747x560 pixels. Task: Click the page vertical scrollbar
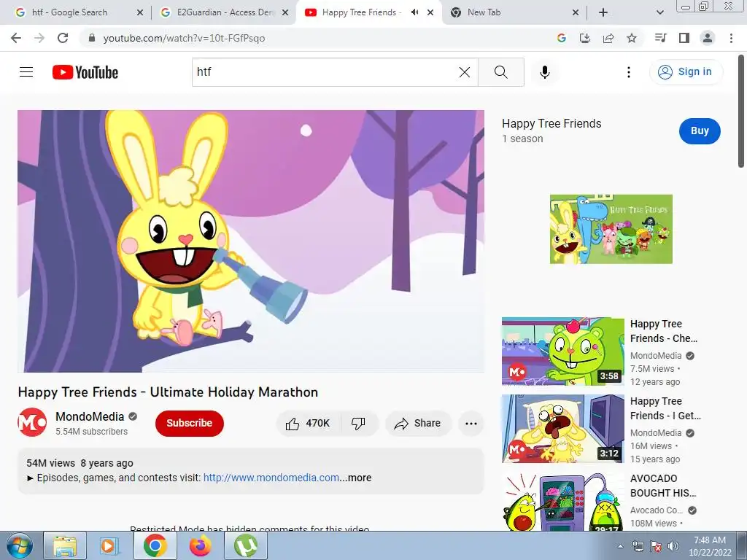(741, 111)
